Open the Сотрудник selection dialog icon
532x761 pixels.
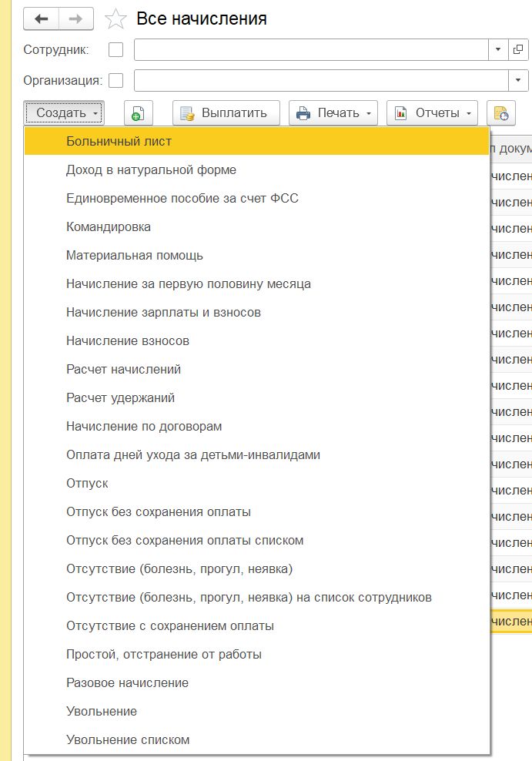click(519, 50)
